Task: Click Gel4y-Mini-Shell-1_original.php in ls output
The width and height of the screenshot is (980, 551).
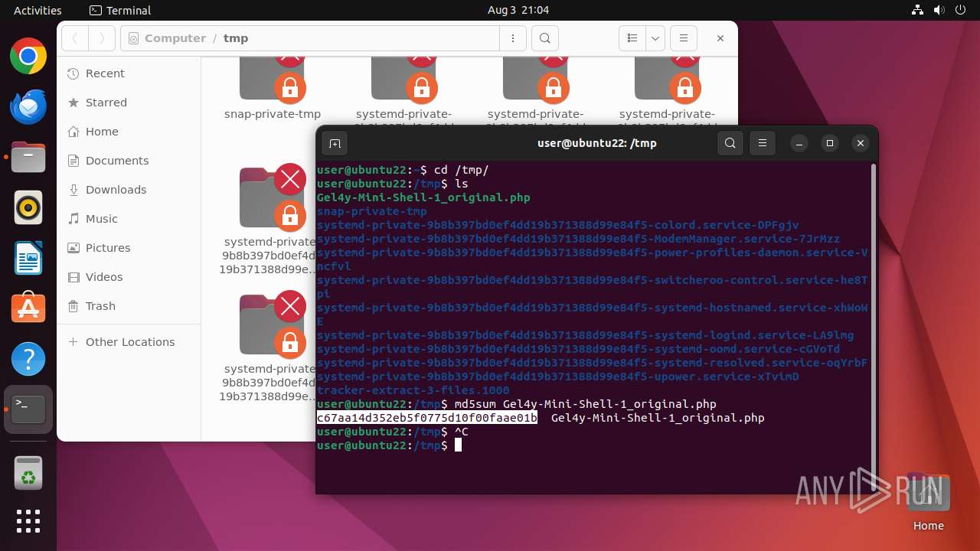Action: [423, 197]
